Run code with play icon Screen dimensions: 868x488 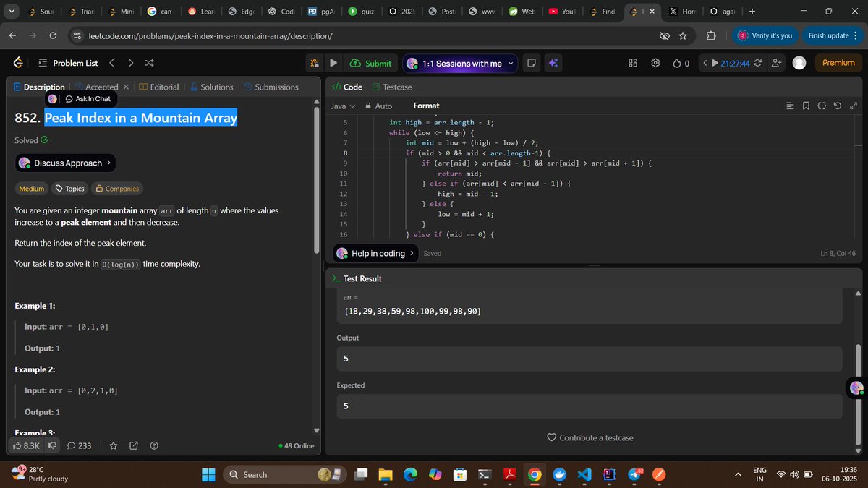[333, 64]
